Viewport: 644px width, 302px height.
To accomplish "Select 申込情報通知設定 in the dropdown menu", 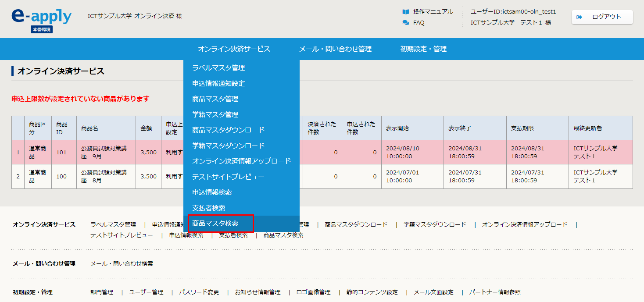I will pos(218,83).
